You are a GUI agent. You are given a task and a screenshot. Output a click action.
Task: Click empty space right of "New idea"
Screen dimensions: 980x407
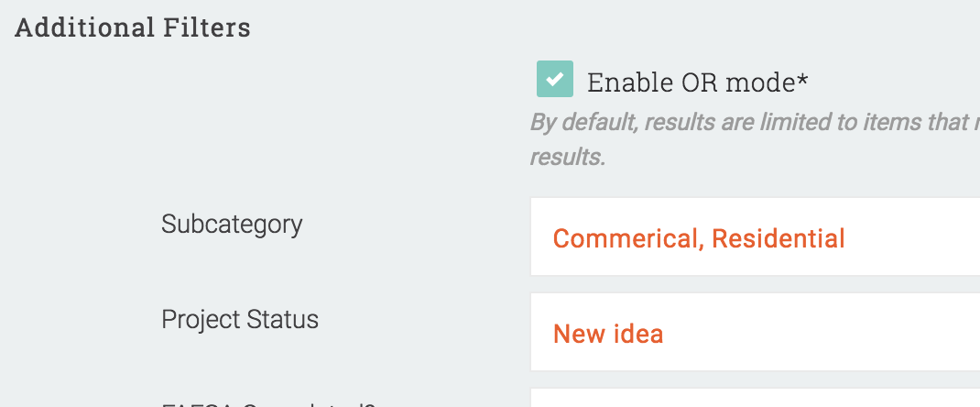824,334
